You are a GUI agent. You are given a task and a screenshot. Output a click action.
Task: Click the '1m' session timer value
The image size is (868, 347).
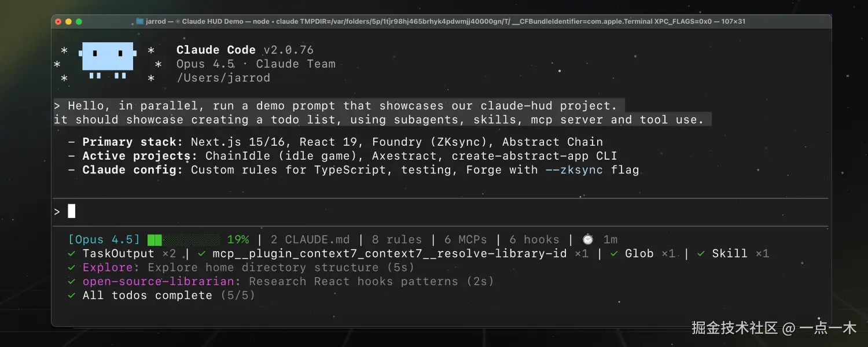tap(610, 239)
